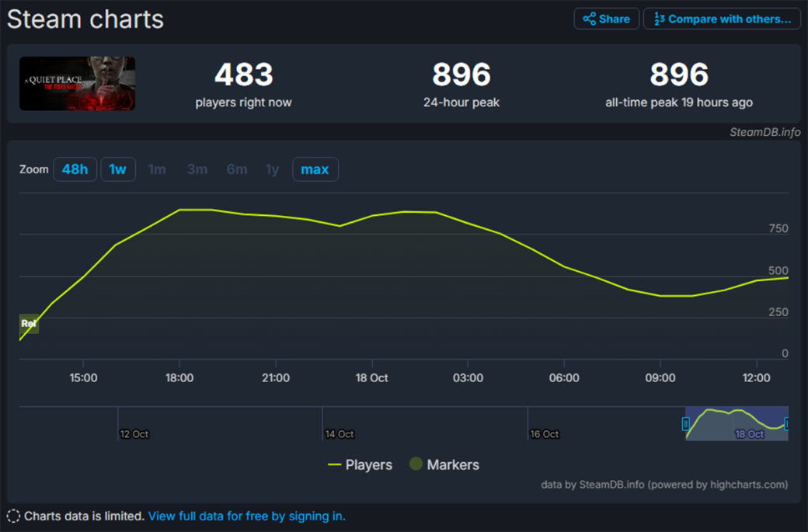Click all-time peak 19 hours ago text
The width and height of the screenshot is (808, 532).
(679, 103)
